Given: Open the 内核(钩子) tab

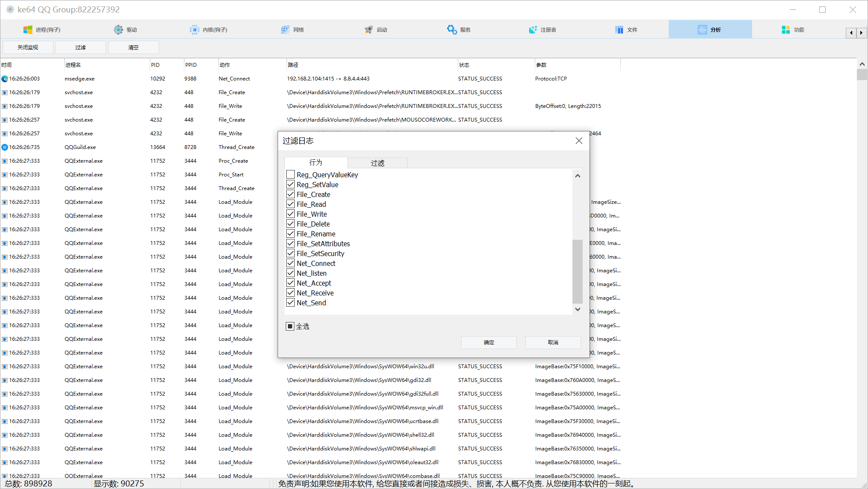Looking at the screenshot, I should point(209,30).
